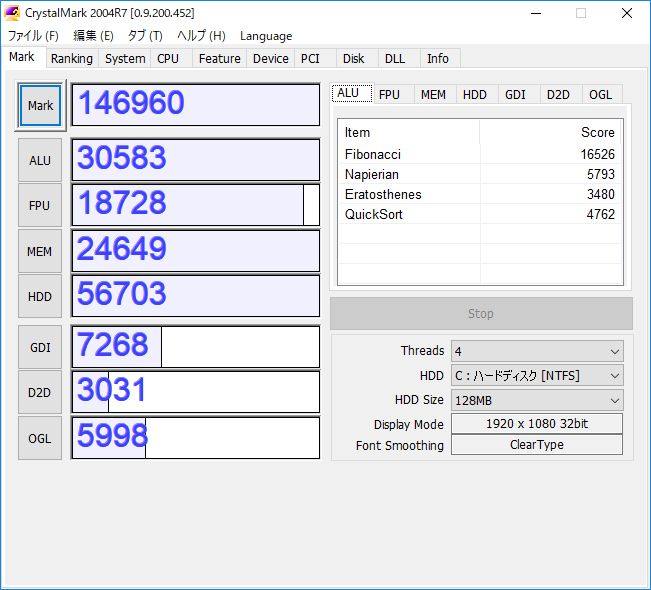Close the CrystalMark window
This screenshot has height=590, width=651.
tap(627, 13)
